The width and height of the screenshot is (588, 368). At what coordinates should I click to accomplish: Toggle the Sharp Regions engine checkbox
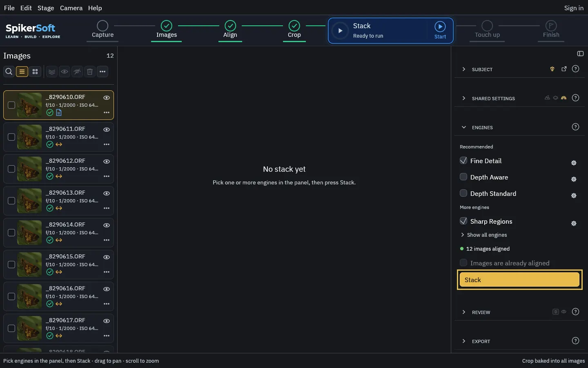(463, 221)
